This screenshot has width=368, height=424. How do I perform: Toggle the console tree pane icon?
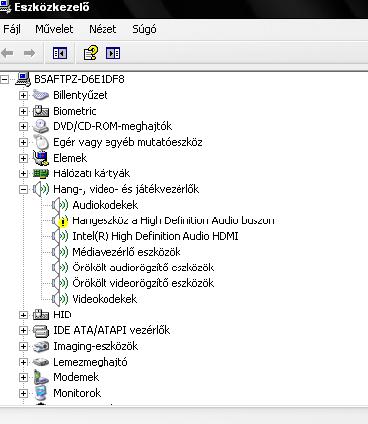click(60, 53)
